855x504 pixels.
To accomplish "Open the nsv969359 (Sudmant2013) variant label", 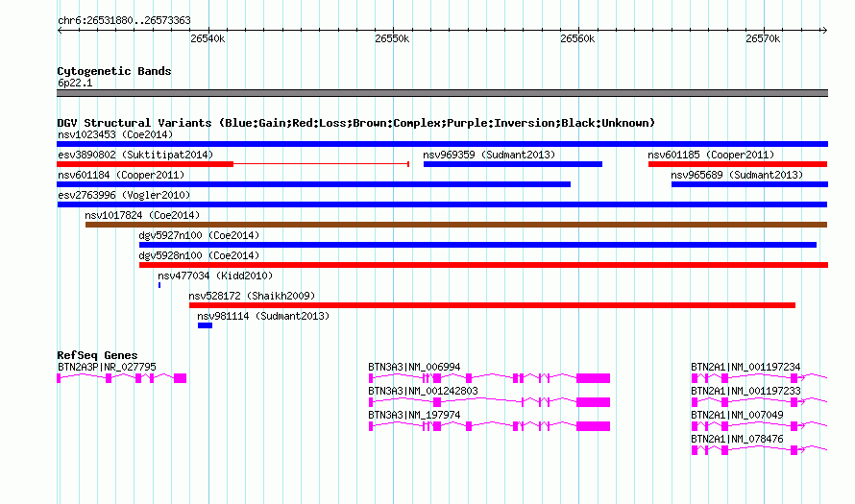I will click(489, 155).
